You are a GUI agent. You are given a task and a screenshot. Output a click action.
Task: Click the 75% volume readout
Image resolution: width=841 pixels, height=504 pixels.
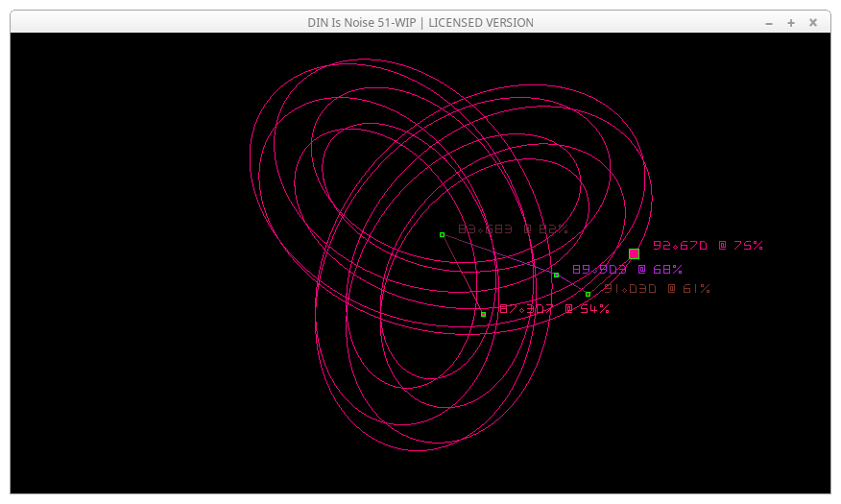pos(748,246)
